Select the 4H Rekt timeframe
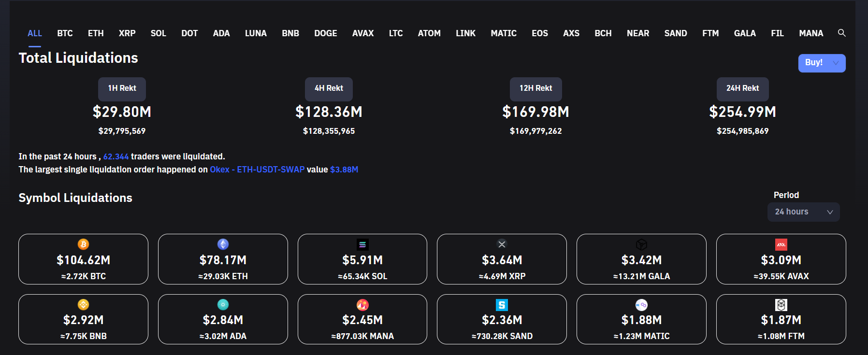 click(x=329, y=88)
